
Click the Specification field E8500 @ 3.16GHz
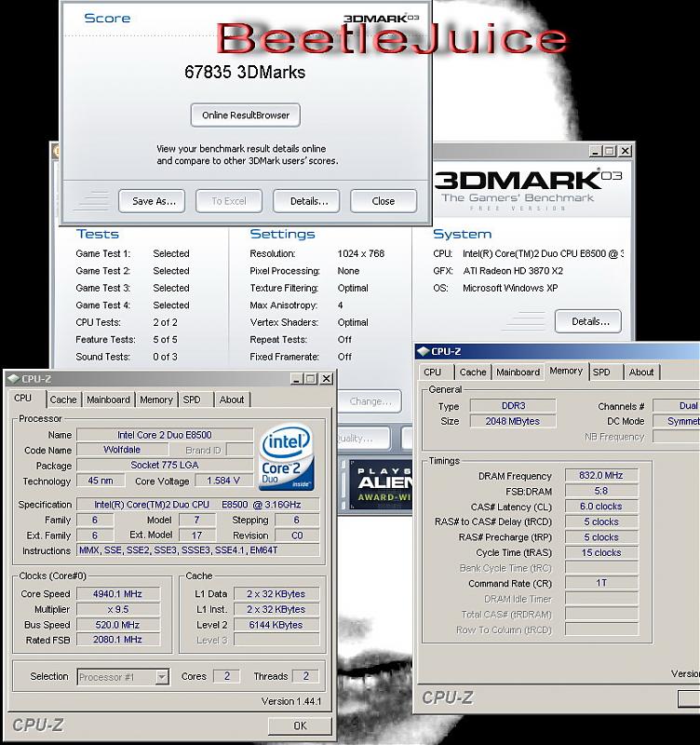point(198,505)
